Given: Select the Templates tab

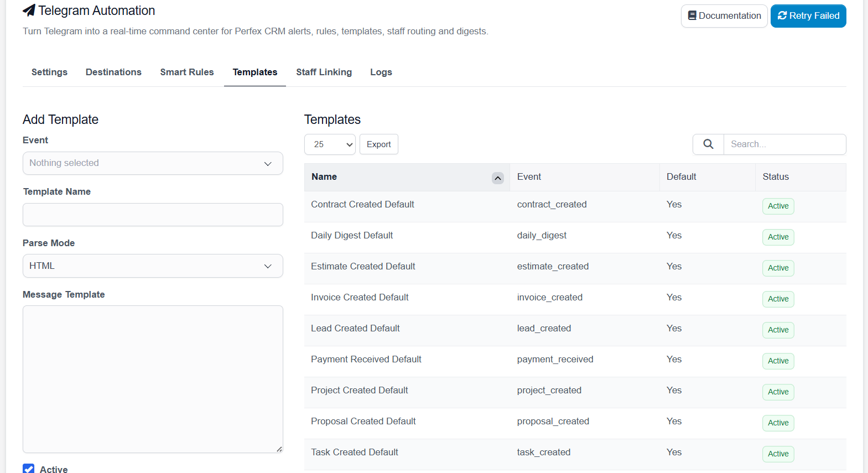Looking at the screenshot, I should [x=255, y=72].
